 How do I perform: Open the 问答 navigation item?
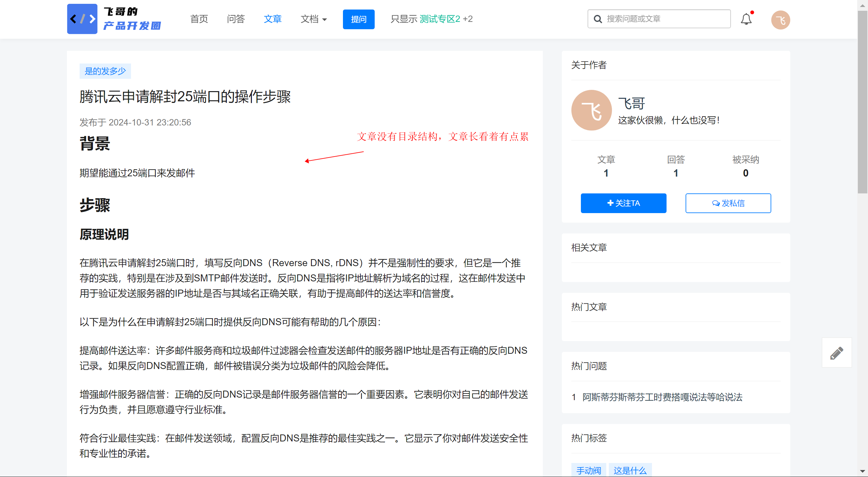tap(236, 19)
